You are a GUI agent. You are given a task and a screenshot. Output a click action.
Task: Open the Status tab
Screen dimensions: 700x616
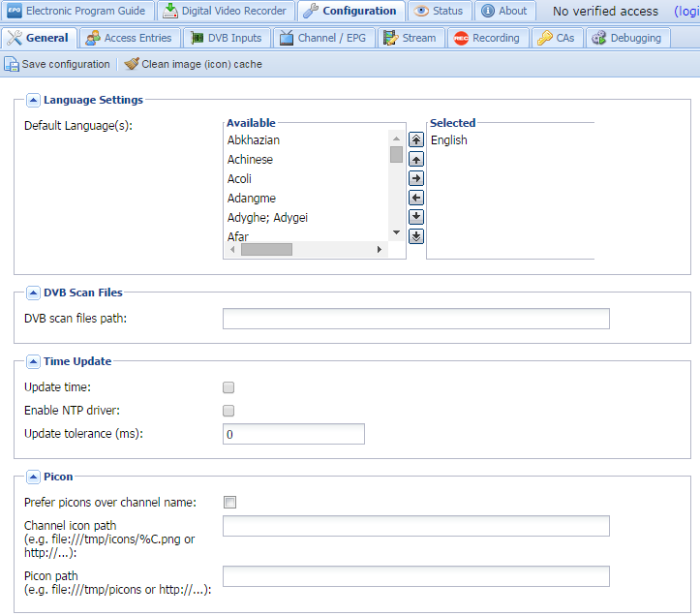pyautogui.click(x=439, y=11)
